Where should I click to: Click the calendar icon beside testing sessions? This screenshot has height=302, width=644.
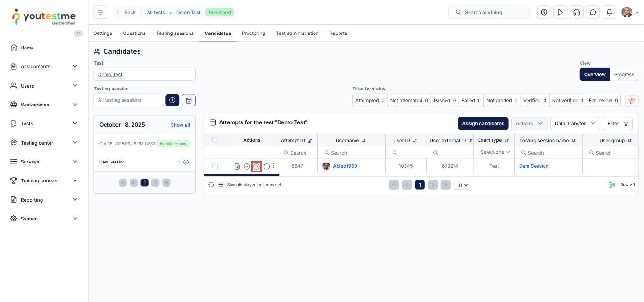coord(189,100)
